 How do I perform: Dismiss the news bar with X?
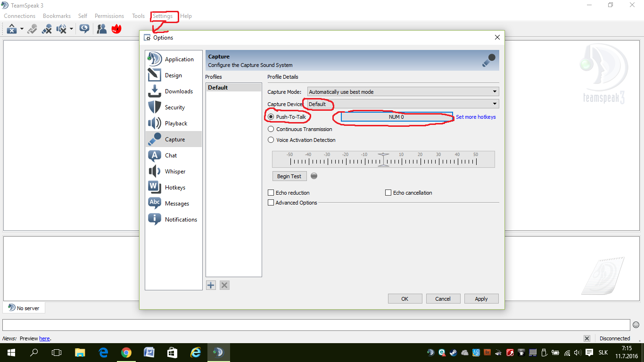[587, 338]
